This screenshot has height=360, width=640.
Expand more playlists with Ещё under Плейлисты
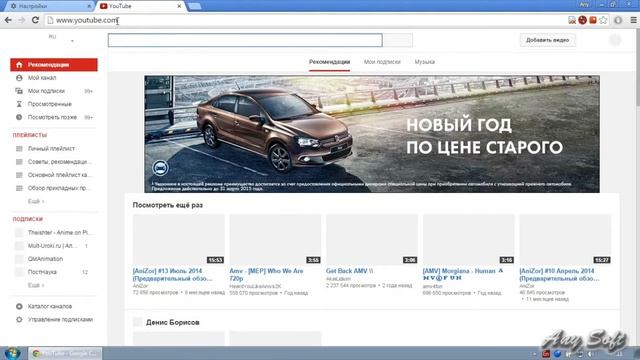36,201
